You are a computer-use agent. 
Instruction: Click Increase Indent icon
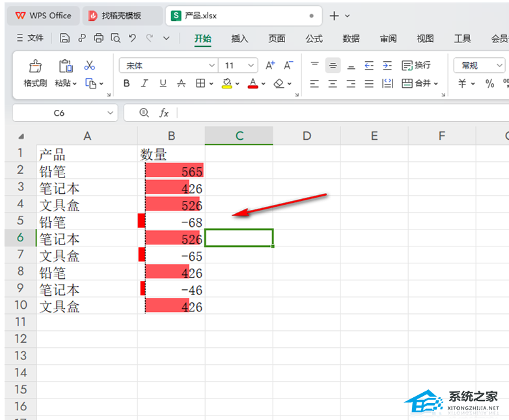[387, 66]
